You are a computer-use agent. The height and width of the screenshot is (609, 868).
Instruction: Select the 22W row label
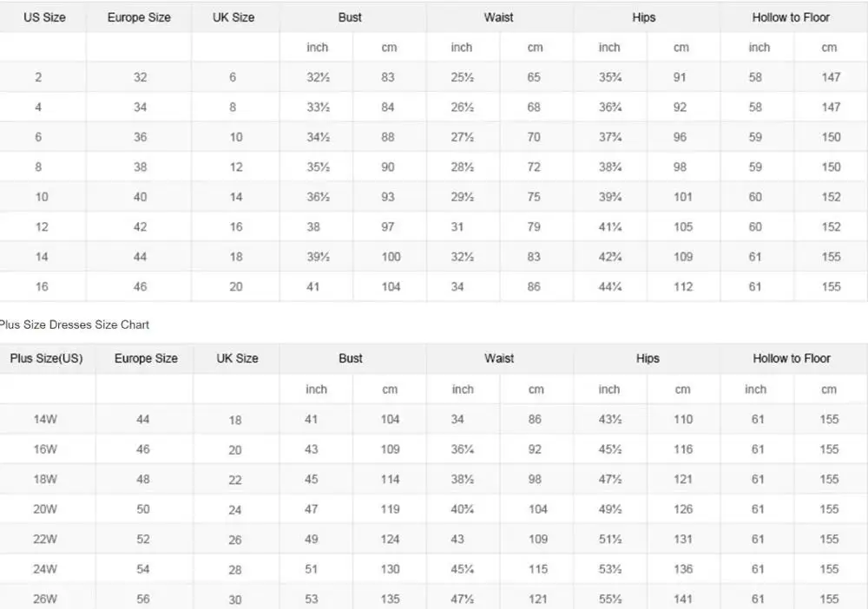[45, 539]
